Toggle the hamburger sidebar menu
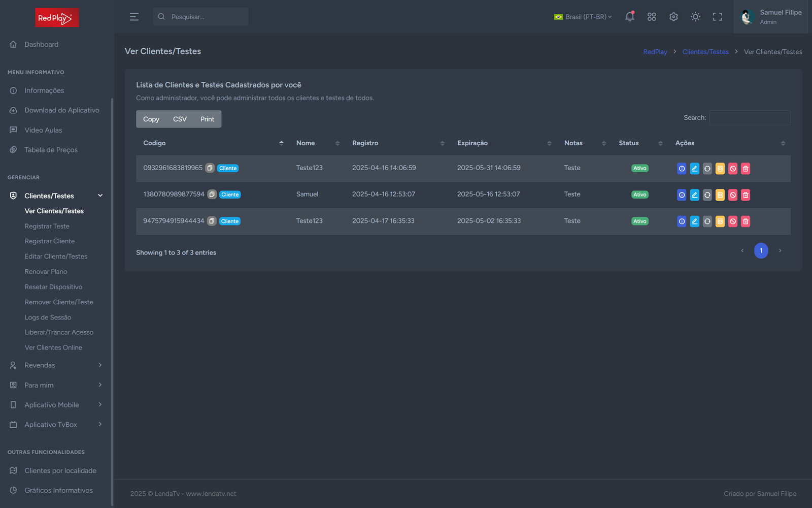 pyautogui.click(x=134, y=17)
